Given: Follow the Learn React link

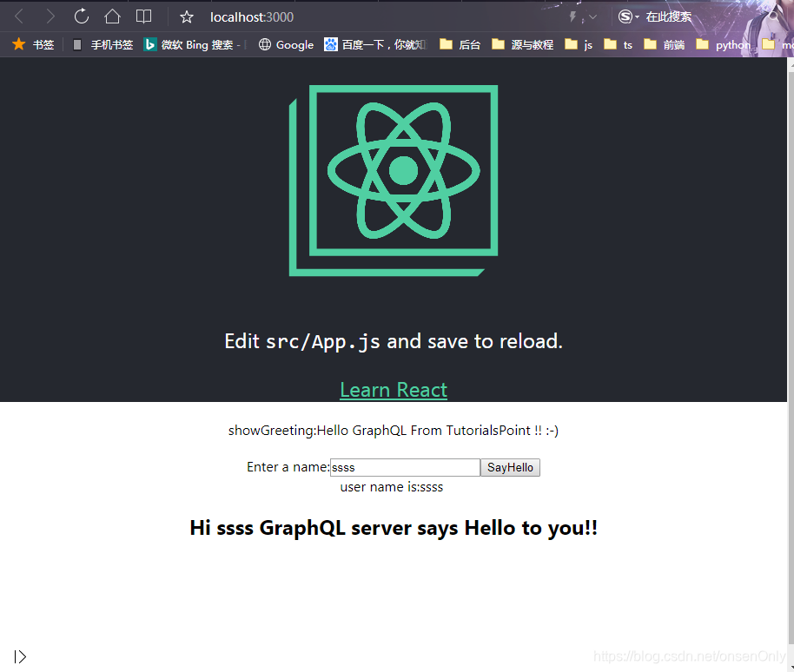Looking at the screenshot, I should [394, 390].
